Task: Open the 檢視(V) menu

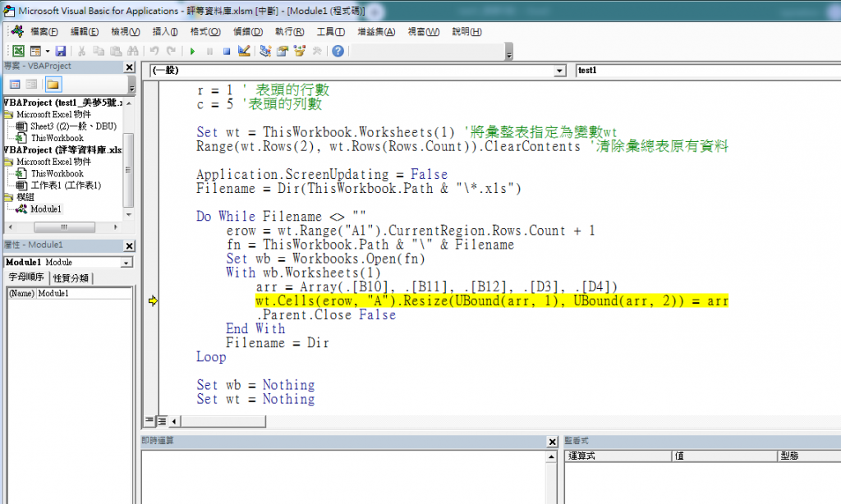Action: pos(126,32)
